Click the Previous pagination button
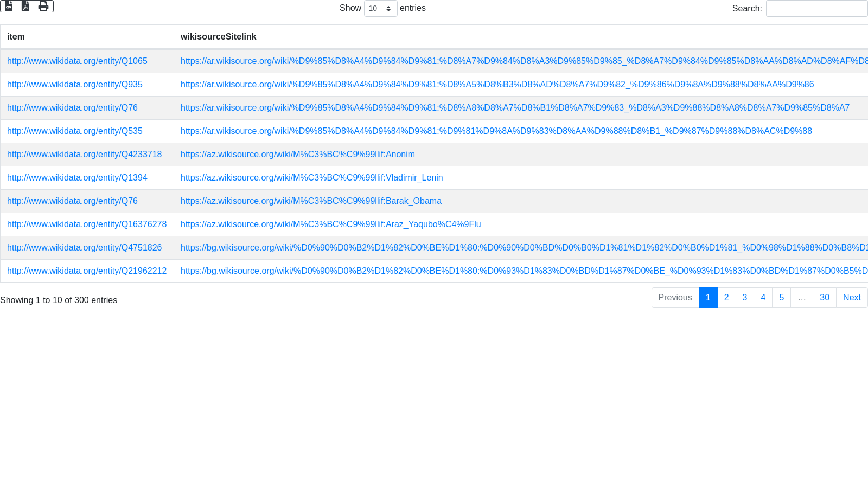This screenshot has height=488, width=868. (x=675, y=298)
